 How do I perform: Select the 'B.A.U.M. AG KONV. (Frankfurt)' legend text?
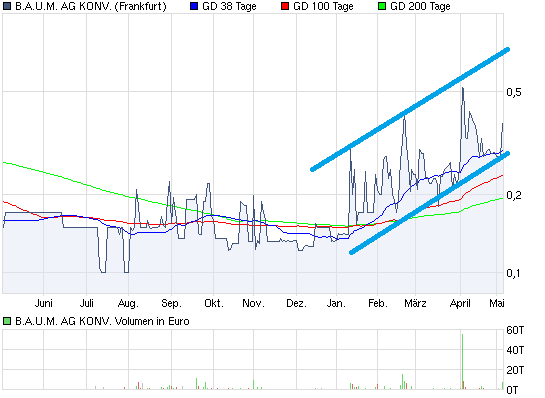click(x=91, y=6)
